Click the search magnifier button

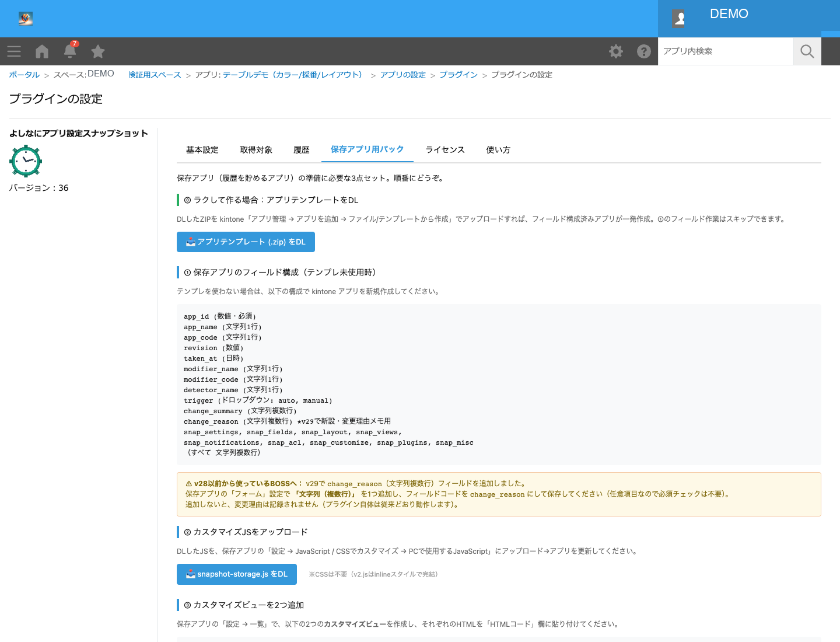(807, 51)
